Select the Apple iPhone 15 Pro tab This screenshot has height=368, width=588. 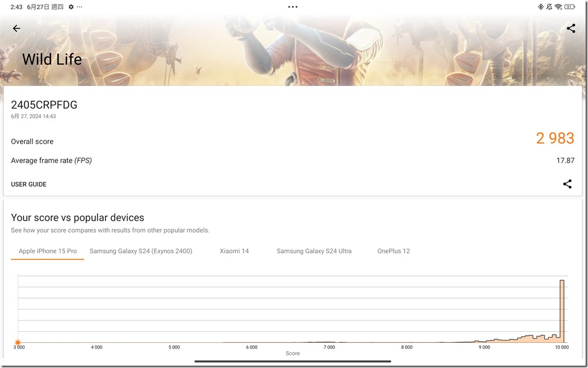click(x=47, y=251)
